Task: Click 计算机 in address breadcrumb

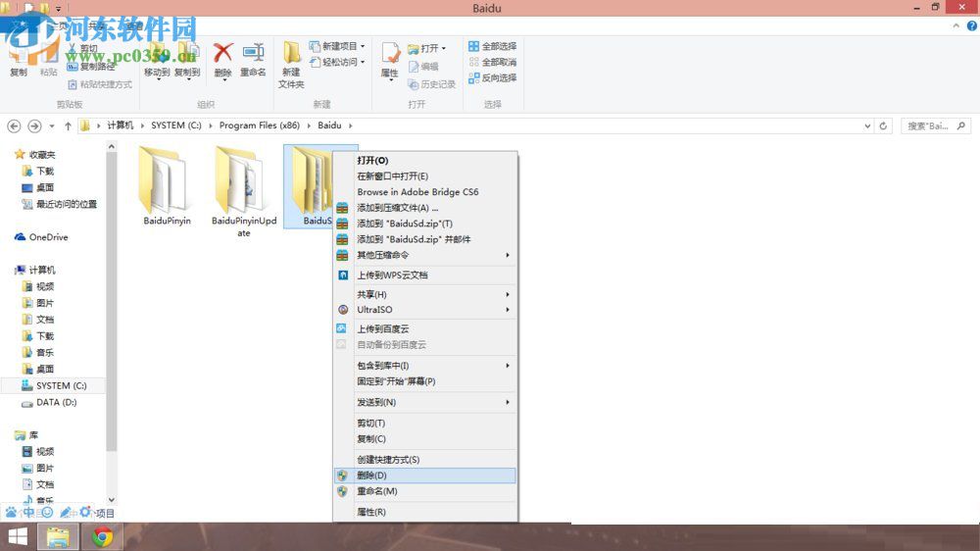Action: [120, 125]
